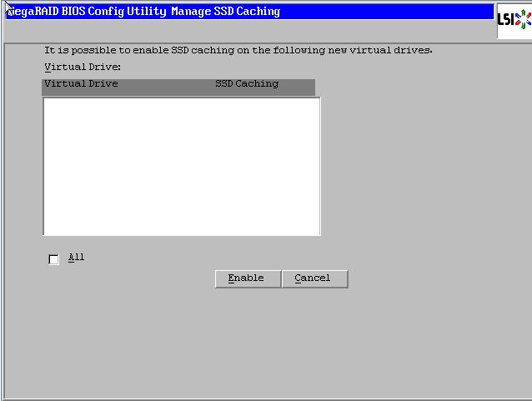Screen dimensions: 532x401
Task: Click the 'Virtual Drive:' label above the list
Action: pos(83,67)
